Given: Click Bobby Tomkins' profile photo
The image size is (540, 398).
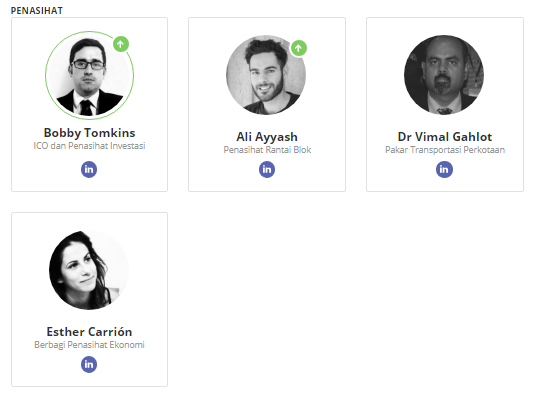Looking at the screenshot, I should (90, 75).
